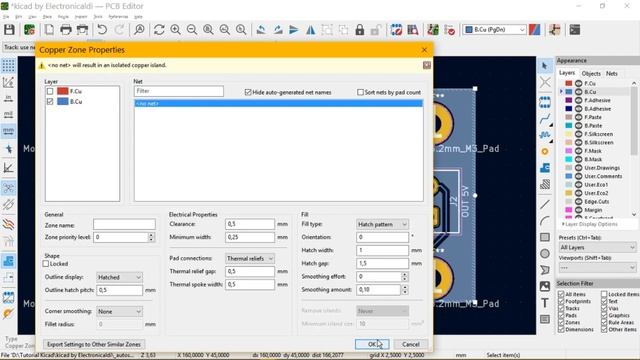Toggle grid display in left toolbar
The width and height of the screenshot is (640, 360).
pos(8,65)
